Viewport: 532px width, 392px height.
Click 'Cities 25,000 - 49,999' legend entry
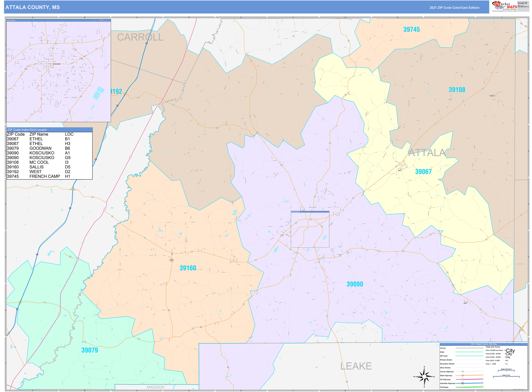click(493, 357)
